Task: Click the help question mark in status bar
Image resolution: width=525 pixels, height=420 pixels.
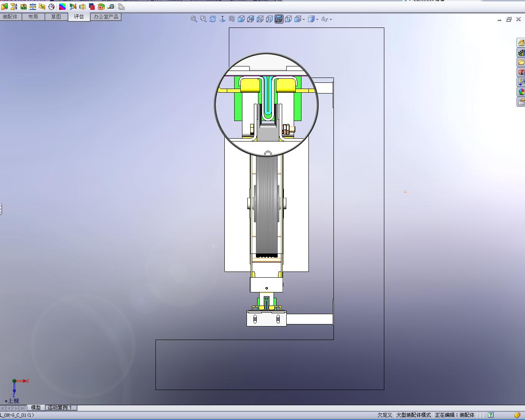Action: click(491, 415)
